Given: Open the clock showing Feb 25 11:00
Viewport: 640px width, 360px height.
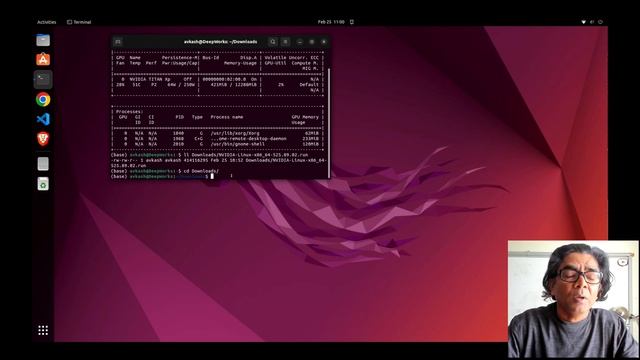Looking at the screenshot, I should (x=331, y=22).
